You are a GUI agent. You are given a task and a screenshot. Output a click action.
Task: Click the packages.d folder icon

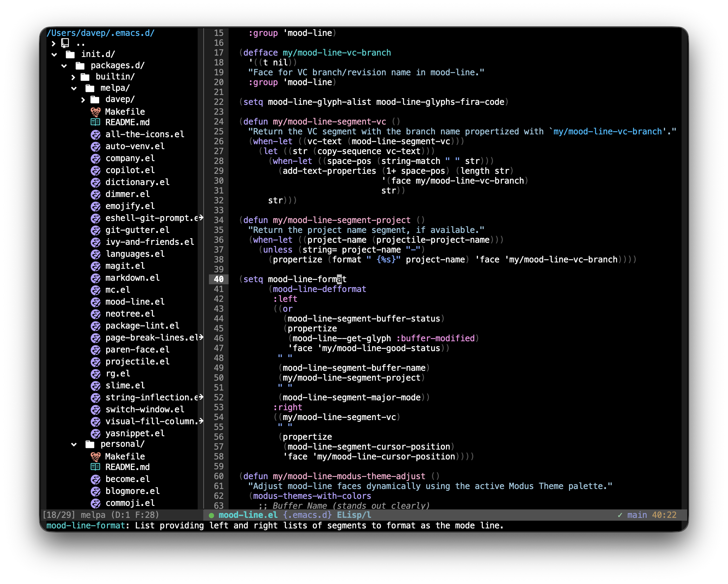(x=80, y=65)
